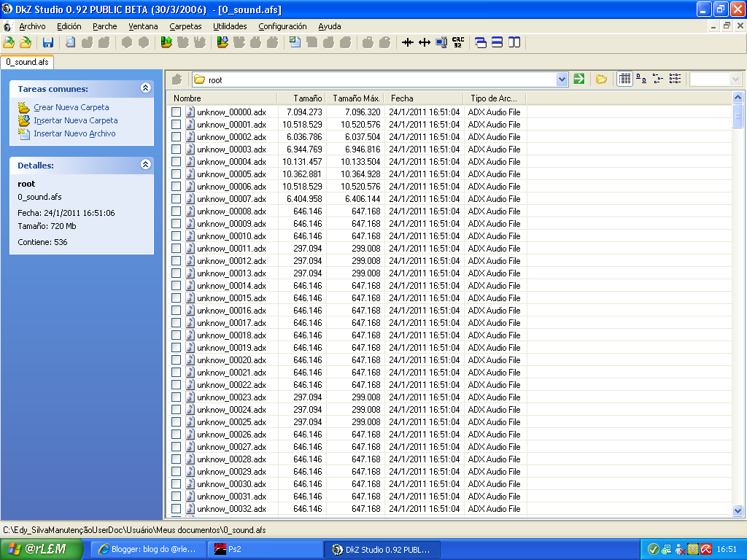Open the Edición menu
747x560 pixels.
coord(69,26)
